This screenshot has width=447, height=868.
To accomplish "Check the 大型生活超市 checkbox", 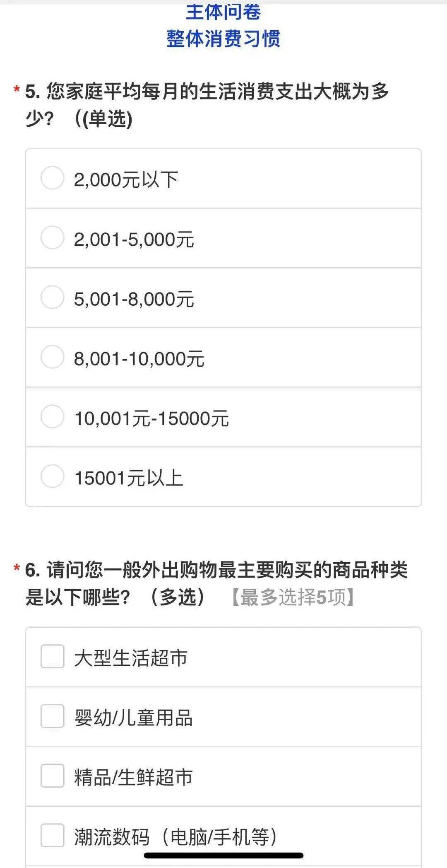I will tap(52, 656).
